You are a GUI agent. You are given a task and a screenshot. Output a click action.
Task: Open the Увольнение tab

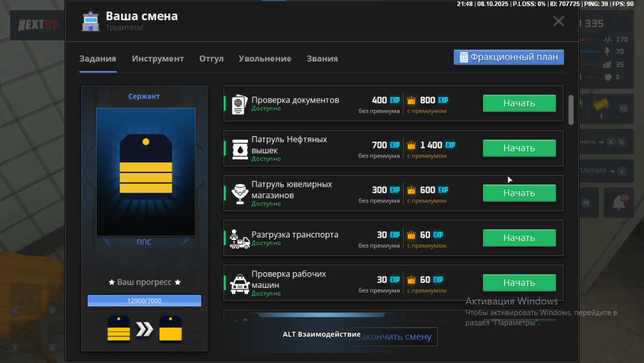pos(265,59)
